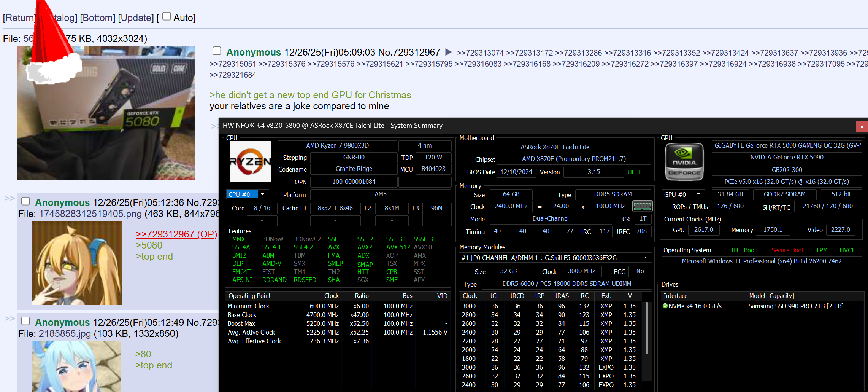
Task: Open reply link >>729313316
Action: point(627,53)
